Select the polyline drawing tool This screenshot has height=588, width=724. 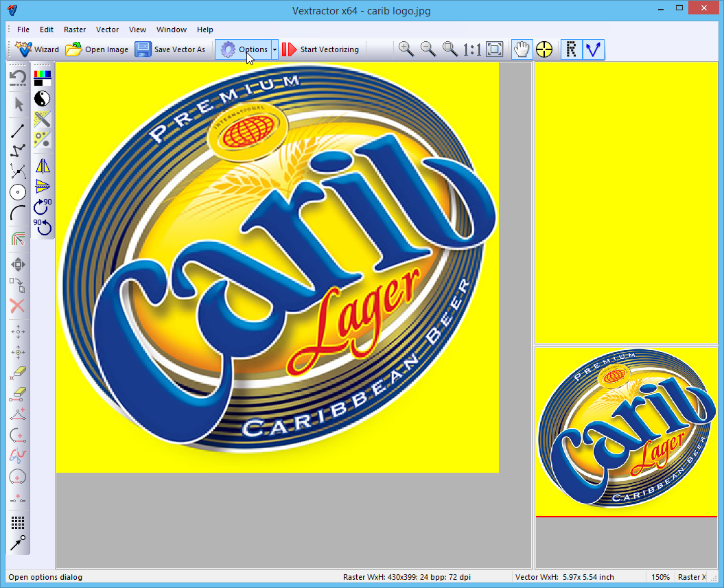(18, 150)
